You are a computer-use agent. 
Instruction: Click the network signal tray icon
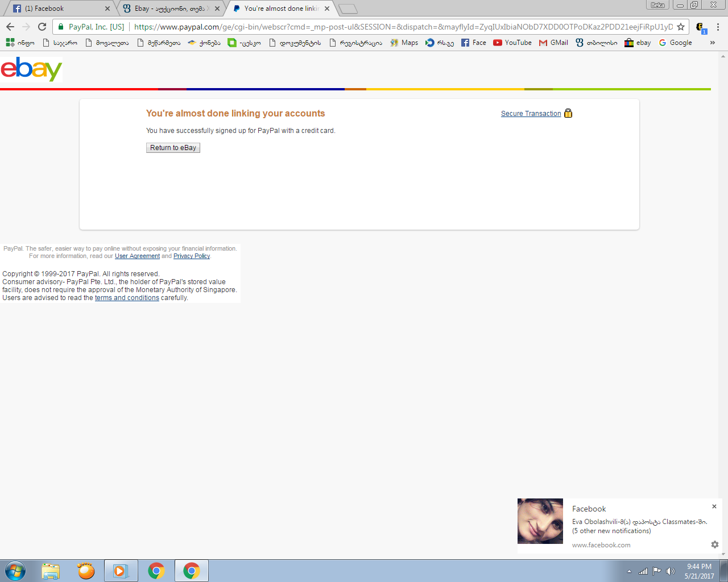point(643,571)
